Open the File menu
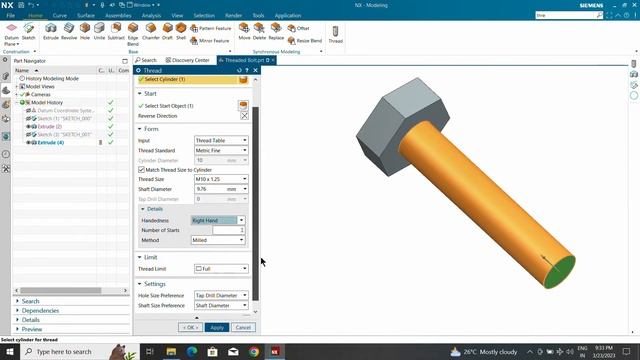The image size is (640, 360). pyautogui.click(x=11, y=16)
